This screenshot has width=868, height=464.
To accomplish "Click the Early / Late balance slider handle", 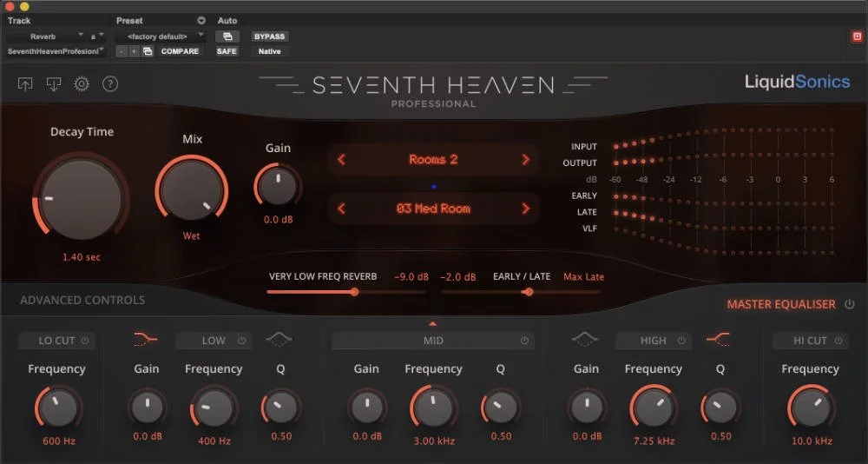I will (x=529, y=292).
